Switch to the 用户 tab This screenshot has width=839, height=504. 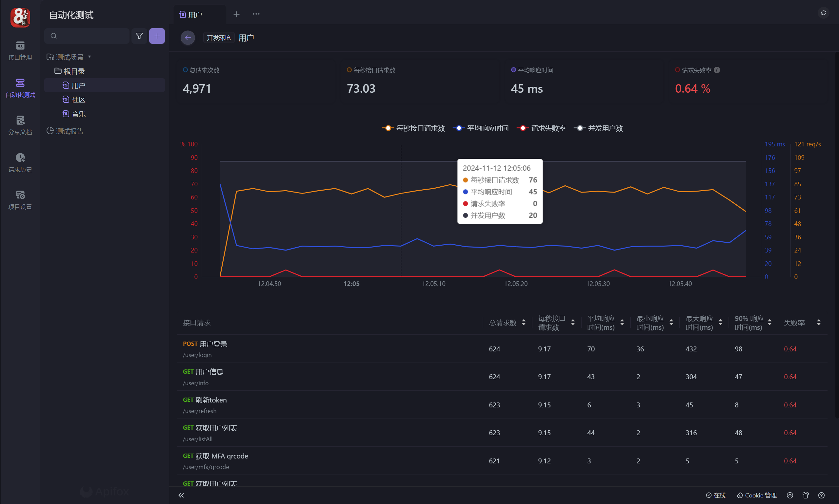[195, 15]
